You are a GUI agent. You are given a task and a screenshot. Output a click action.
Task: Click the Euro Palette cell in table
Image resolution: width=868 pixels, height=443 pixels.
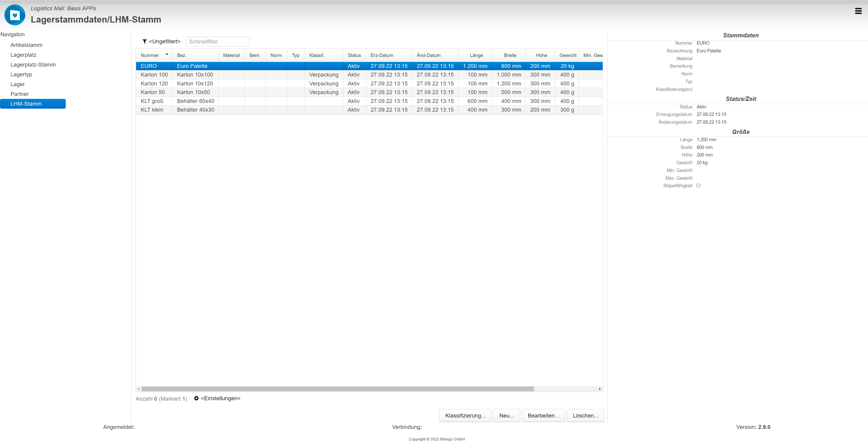coord(195,66)
